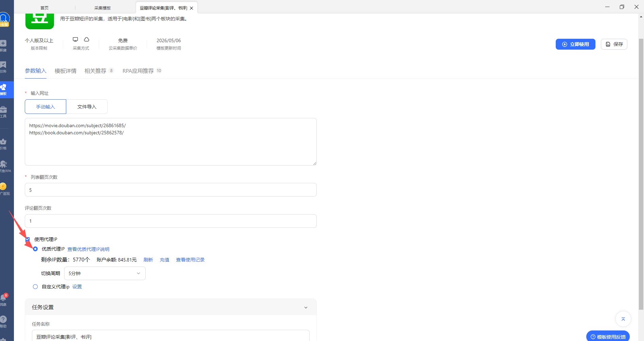
Task: Click the cloud collection icon
Action: click(x=87, y=39)
